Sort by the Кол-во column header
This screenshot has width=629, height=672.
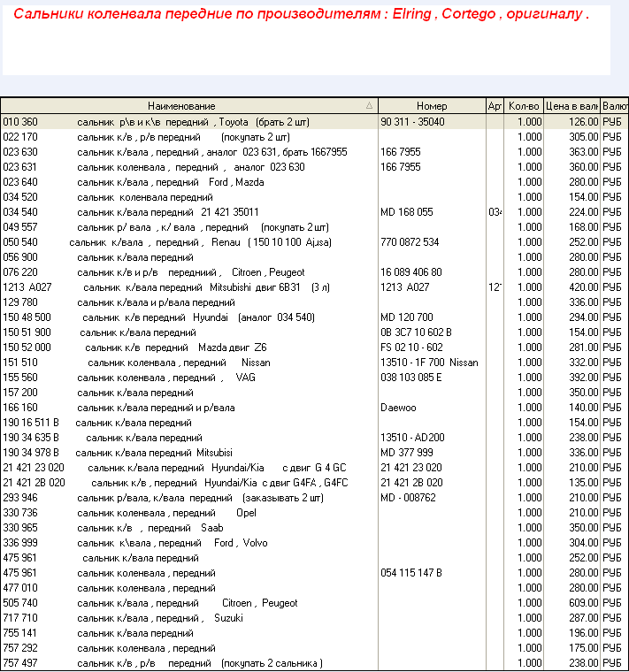tap(524, 106)
